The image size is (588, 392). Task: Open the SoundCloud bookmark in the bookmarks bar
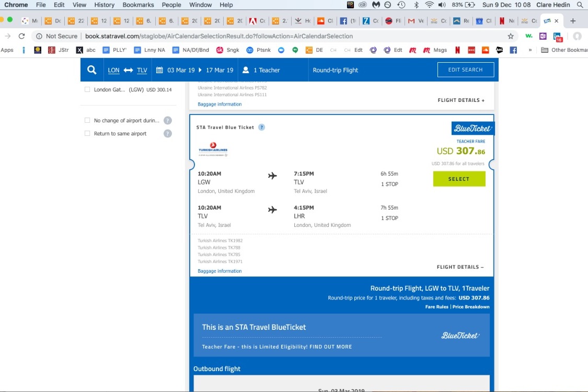tap(485, 50)
